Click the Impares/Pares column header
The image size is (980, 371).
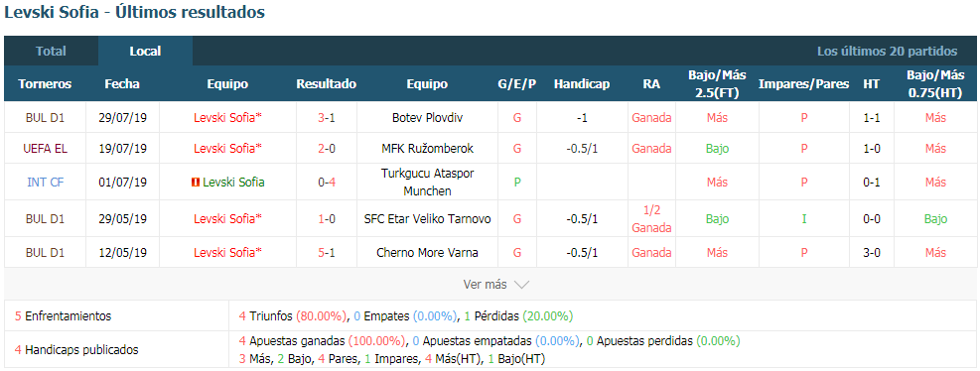tap(803, 83)
